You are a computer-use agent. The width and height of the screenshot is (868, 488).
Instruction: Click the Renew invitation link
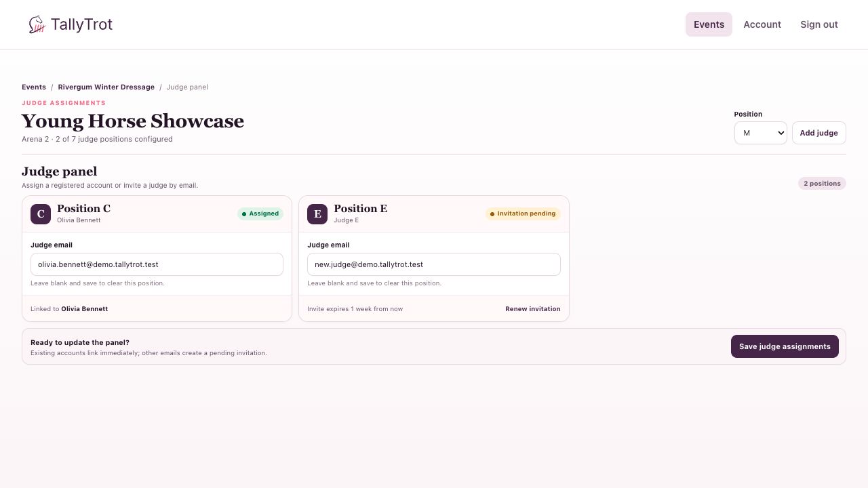(533, 309)
